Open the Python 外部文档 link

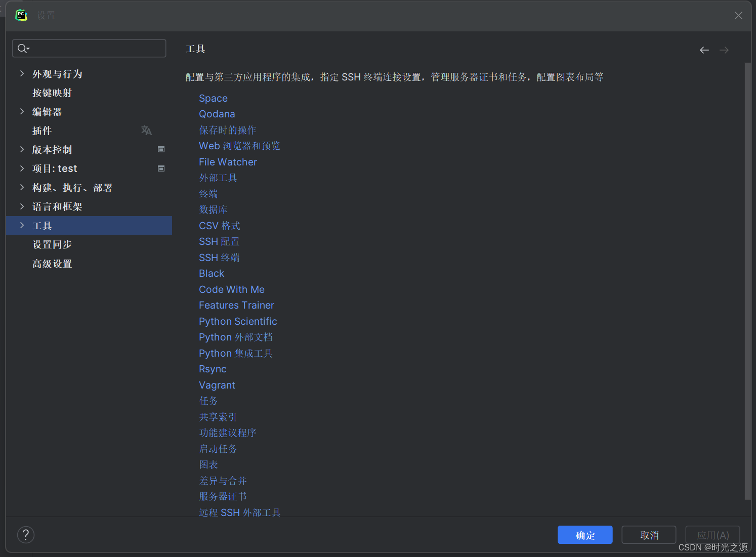coord(236,337)
